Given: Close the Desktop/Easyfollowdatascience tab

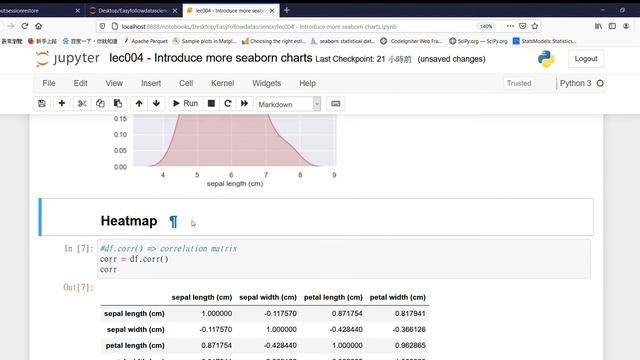Looking at the screenshot, I should point(175,11).
